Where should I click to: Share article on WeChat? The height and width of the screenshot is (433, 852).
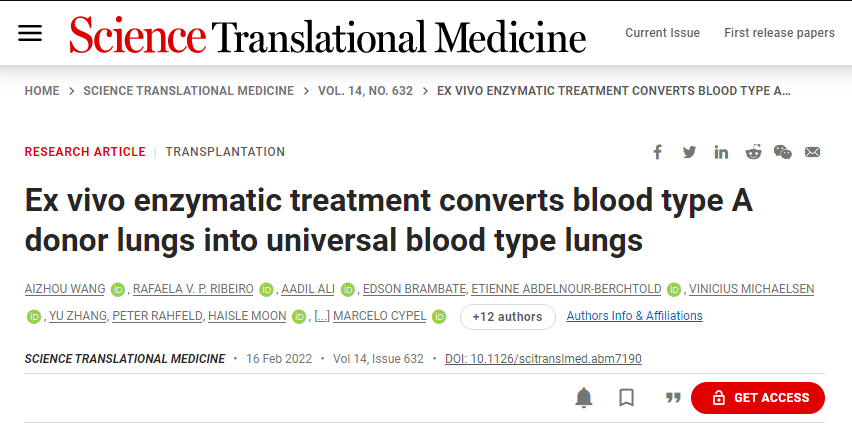782,152
